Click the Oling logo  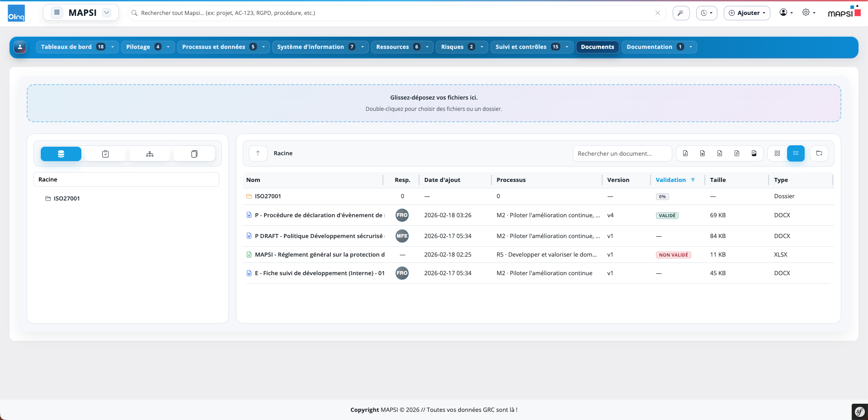click(16, 13)
